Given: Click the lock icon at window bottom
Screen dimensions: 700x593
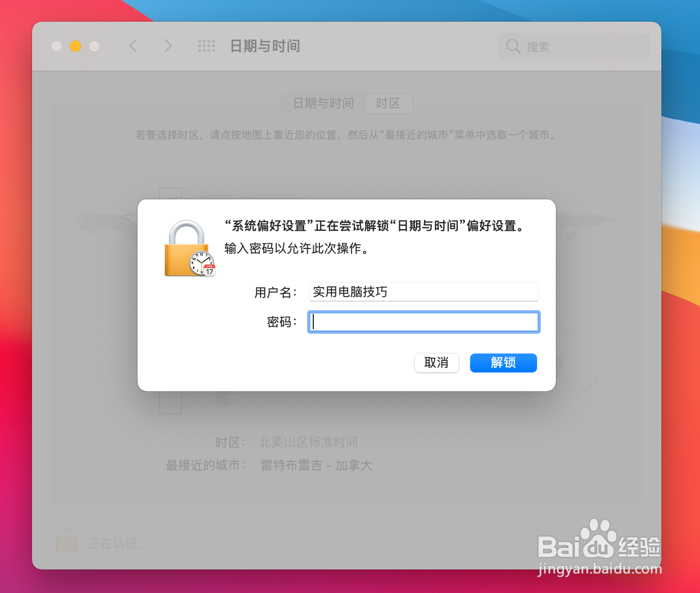Looking at the screenshot, I should (x=66, y=541).
